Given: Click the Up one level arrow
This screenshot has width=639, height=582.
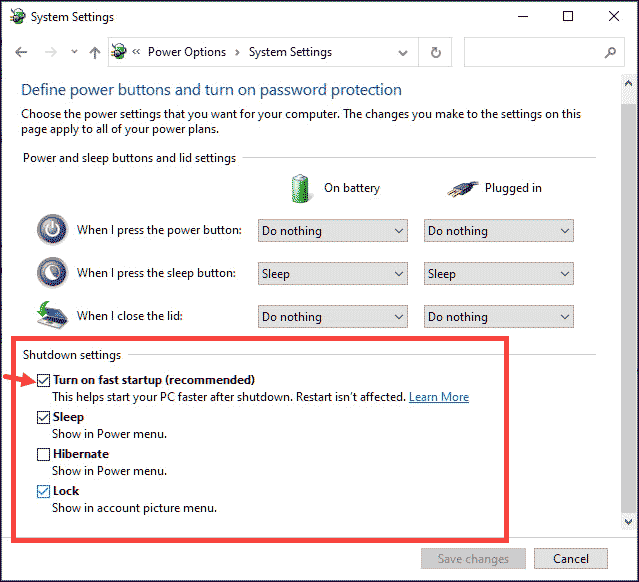Looking at the screenshot, I should point(95,52).
